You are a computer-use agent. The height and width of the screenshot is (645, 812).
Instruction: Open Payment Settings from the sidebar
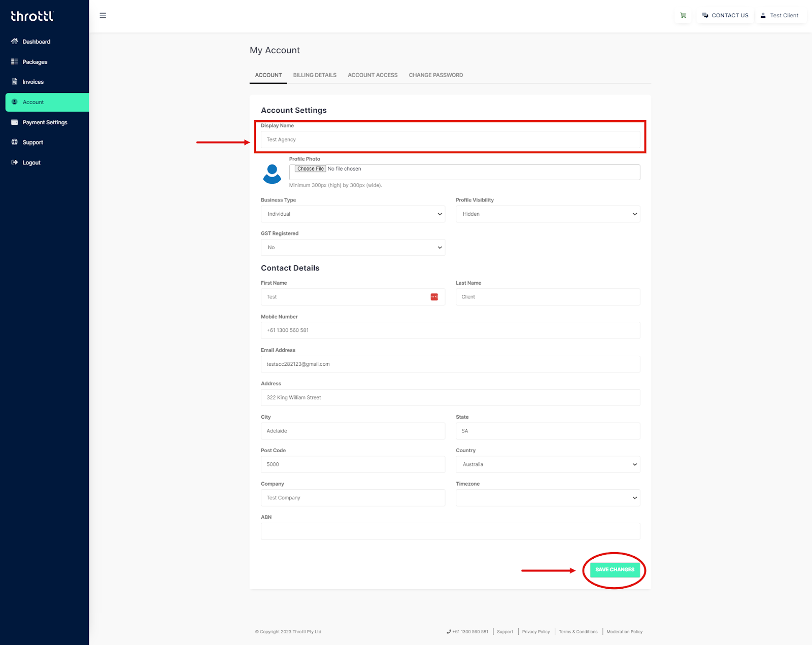coord(44,122)
